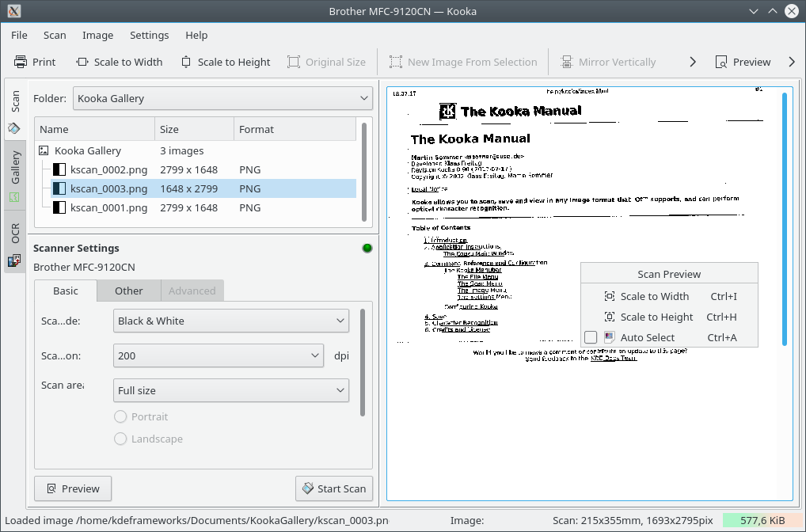Expand the overflow chevron after the toolbar Preview
The width and height of the screenshot is (806, 532).
click(x=792, y=63)
